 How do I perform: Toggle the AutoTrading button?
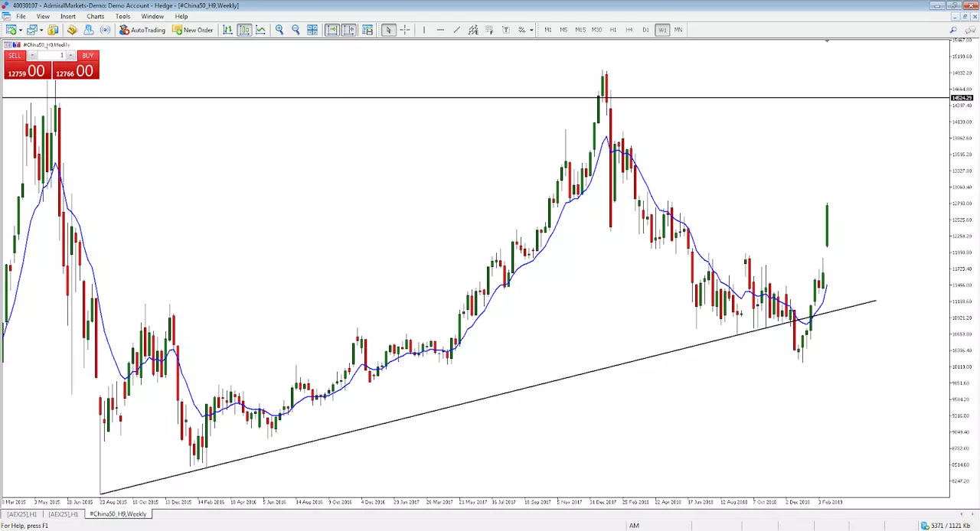coord(142,30)
